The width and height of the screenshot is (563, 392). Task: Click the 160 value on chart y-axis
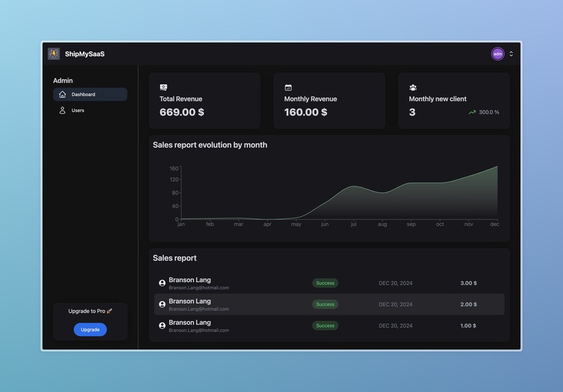click(x=174, y=168)
